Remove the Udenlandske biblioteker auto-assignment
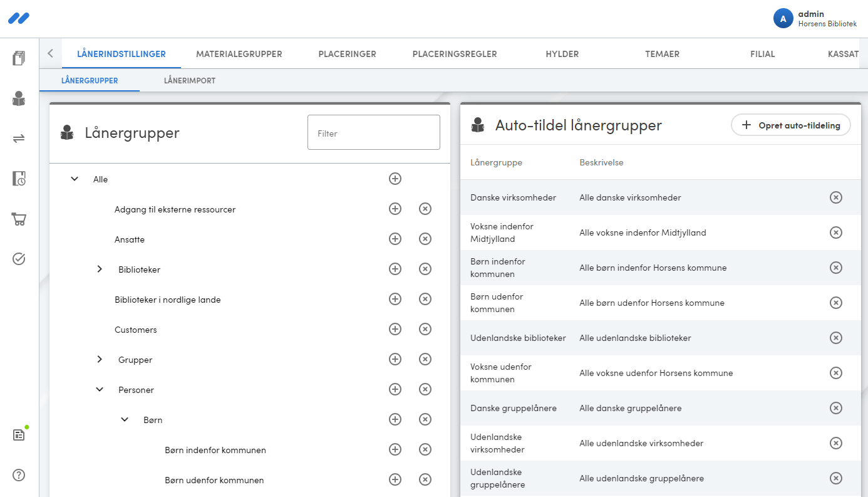The image size is (868, 497). coord(836,338)
